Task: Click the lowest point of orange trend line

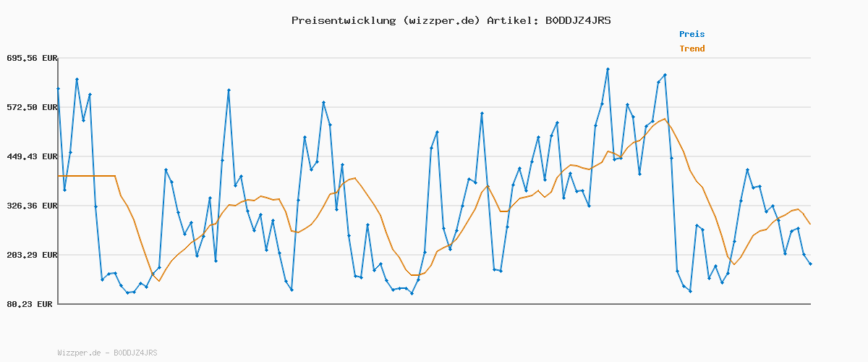Action: [x=159, y=281]
